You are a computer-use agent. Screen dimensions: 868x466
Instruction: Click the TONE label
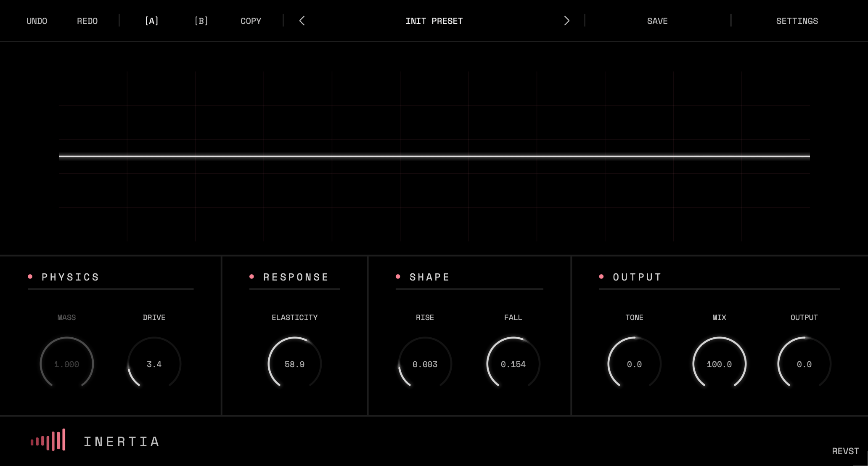(x=634, y=318)
